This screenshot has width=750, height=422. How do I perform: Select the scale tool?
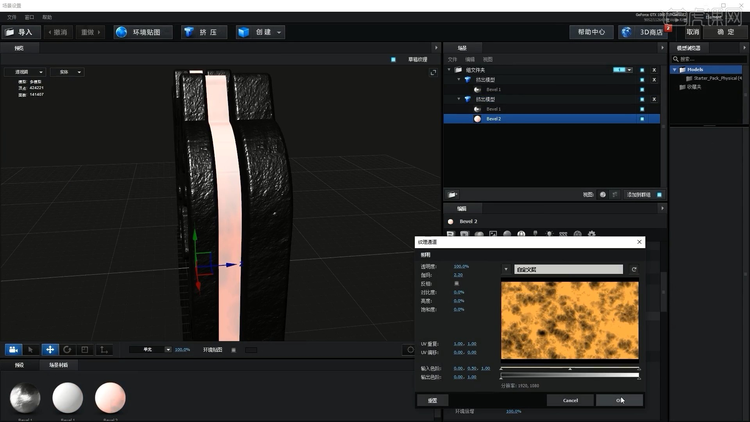[x=85, y=350]
